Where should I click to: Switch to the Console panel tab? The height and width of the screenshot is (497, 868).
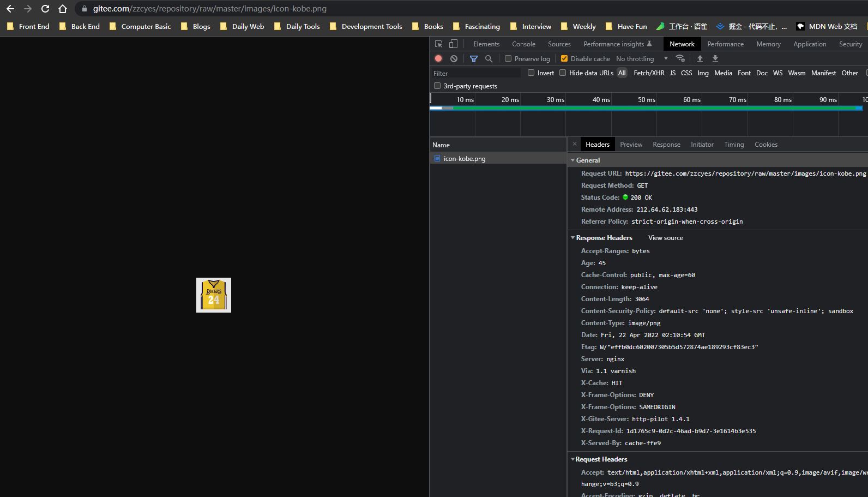coord(523,44)
